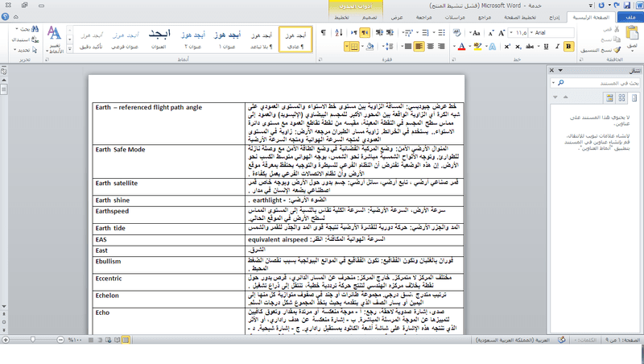The width and height of the screenshot is (644, 364).
Task: Expand the styles gallery More arrow
Action: pos(69,48)
